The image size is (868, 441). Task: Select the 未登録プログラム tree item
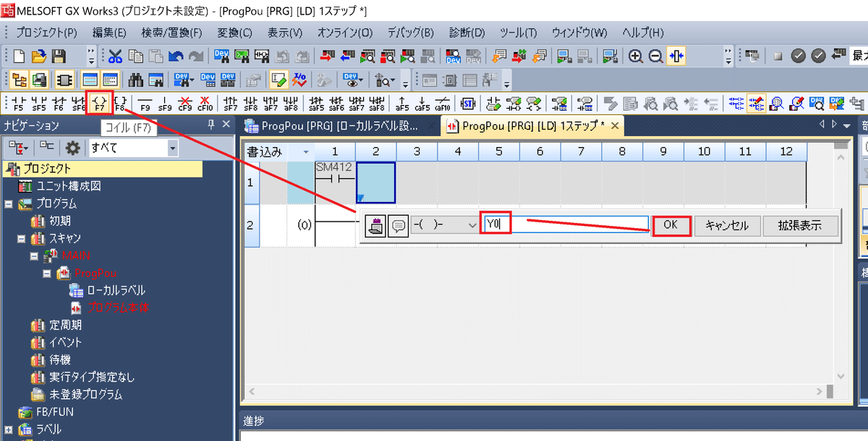coord(85,395)
